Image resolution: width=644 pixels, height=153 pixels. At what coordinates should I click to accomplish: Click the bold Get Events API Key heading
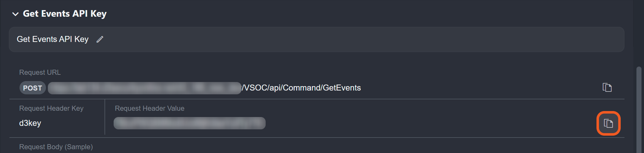click(65, 14)
